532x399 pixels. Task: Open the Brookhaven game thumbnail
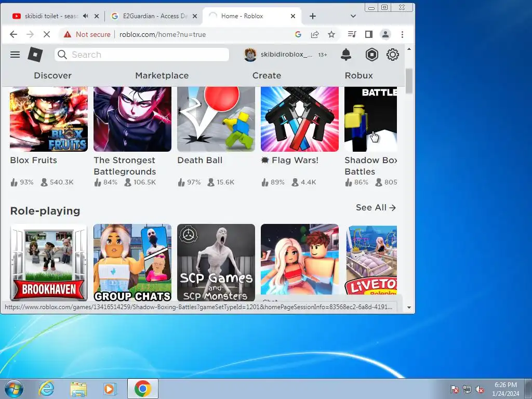(48, 262)
